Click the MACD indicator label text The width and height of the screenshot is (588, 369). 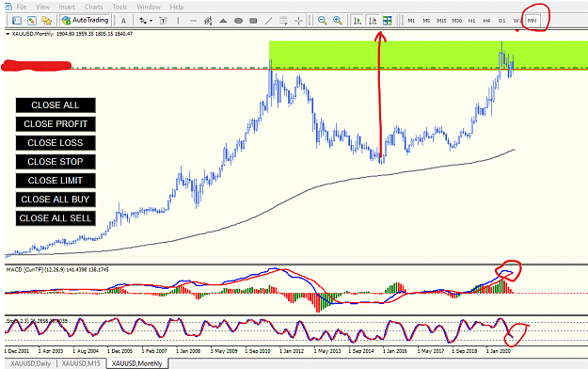point(57,269)
